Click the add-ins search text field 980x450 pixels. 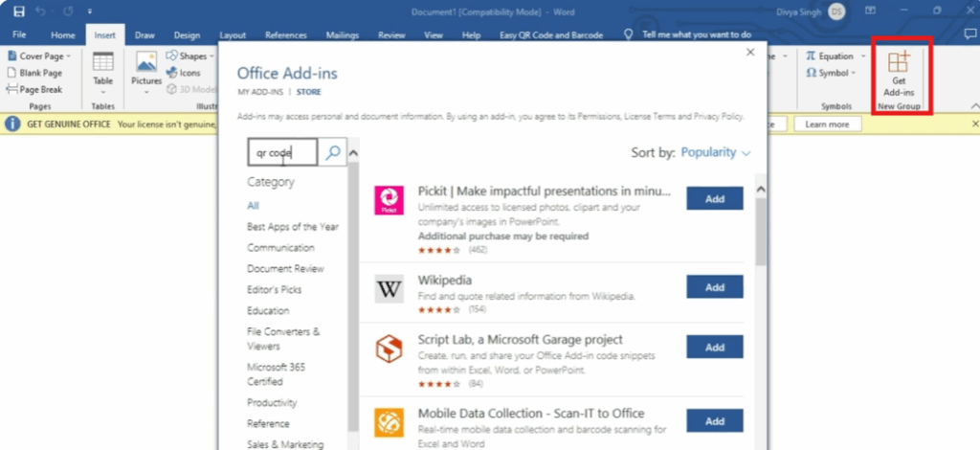(279, 151)
